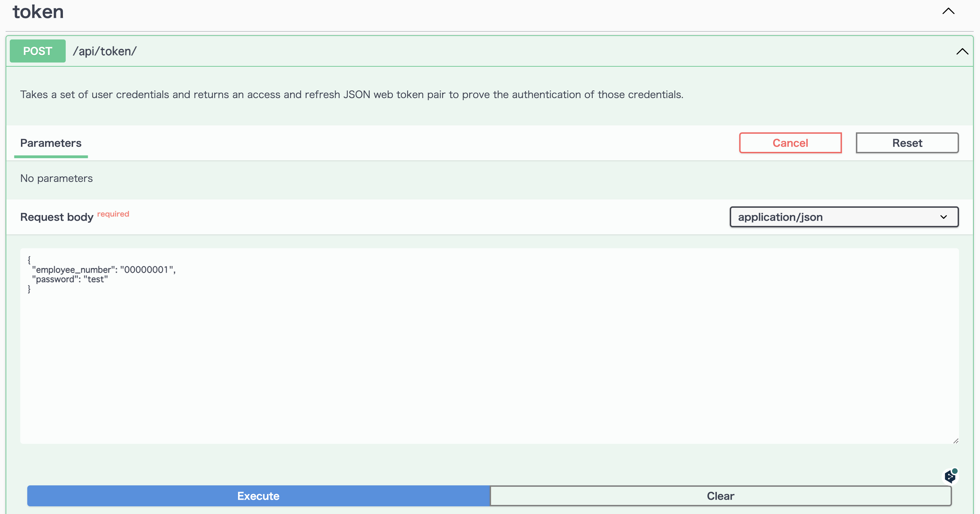Click the dropdown arrow in content type select
Screen dimensions: 980x514
[944, 217]
